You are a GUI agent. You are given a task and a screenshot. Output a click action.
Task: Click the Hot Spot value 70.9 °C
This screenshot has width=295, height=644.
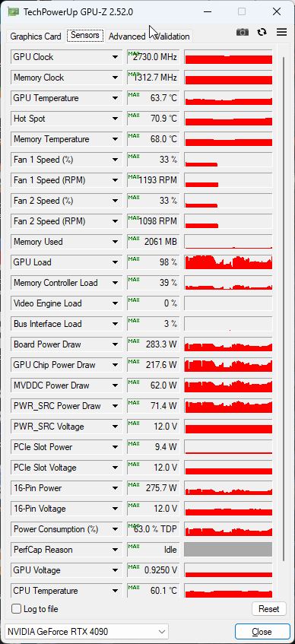click(154, 119)
